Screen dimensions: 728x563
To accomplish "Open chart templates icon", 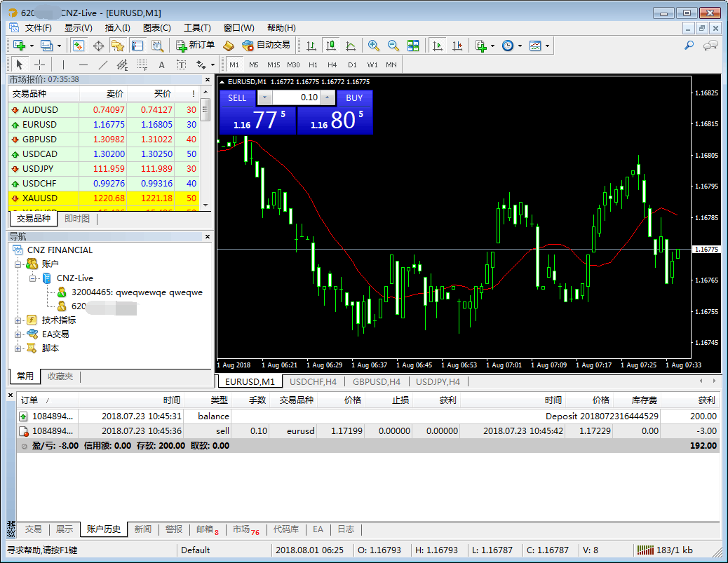I will (x=535, y=46).
